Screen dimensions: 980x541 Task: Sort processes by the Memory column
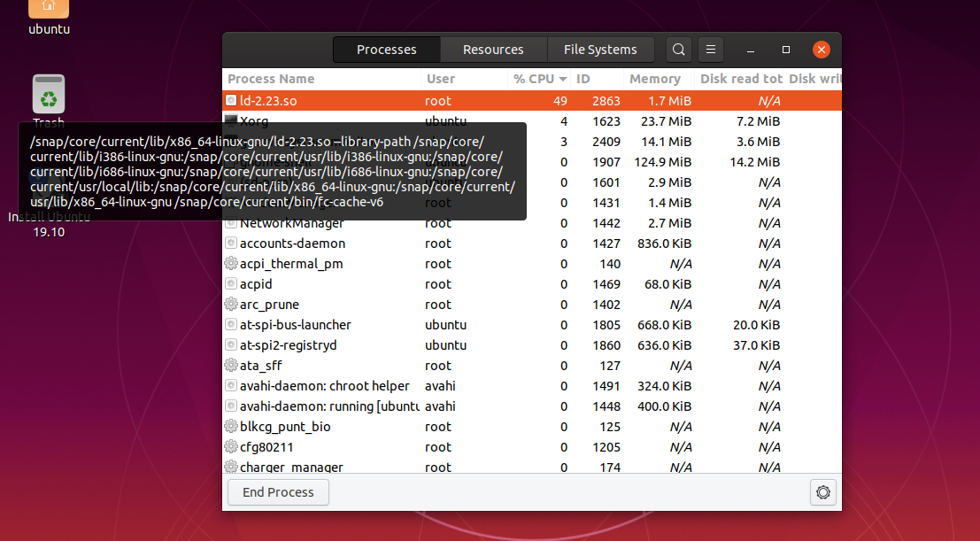(x=656, y=79)
